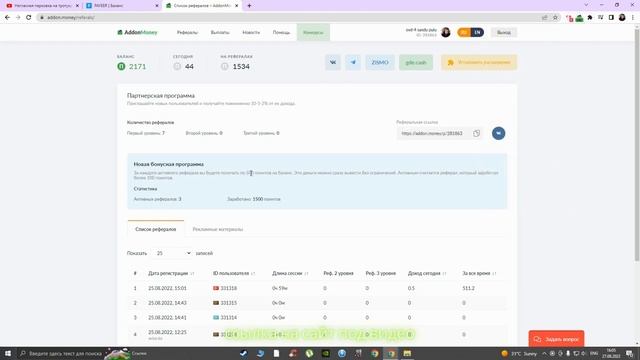Sort by ID пользователя column
This screenshot has width=640, height=360.
pyautogui.click(x=234, y=273)
